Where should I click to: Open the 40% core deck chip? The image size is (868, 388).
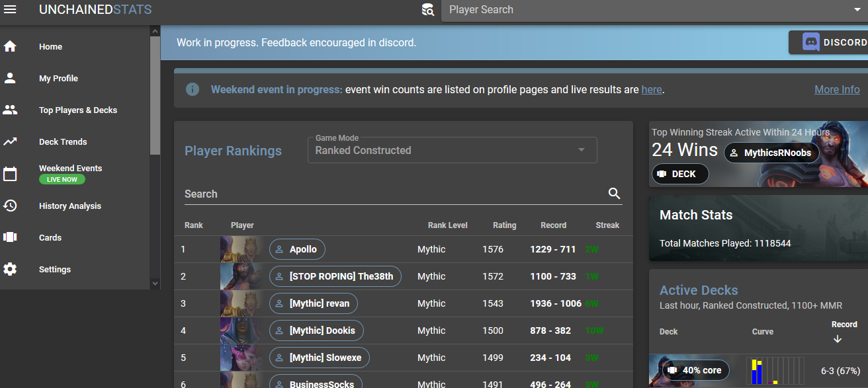coord(697,370)
